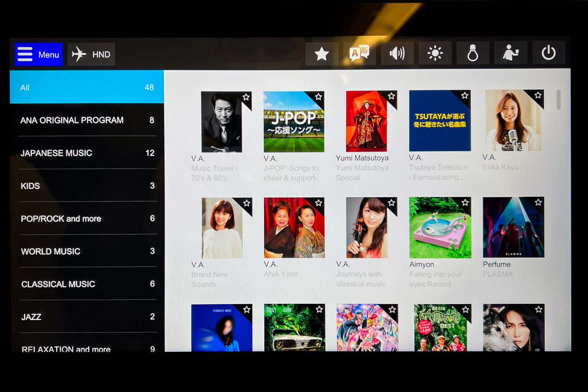Open favorites with the star icon in top bar
588x392 pixels.
[322, 54]
